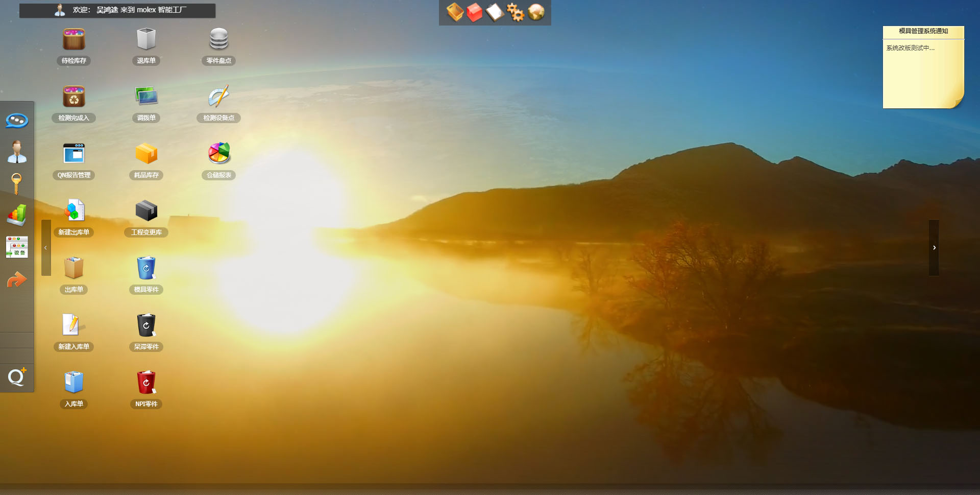Open the 工程变更库 black box icon
This screenshot has width=980, height=495.
tap(146, 211)
